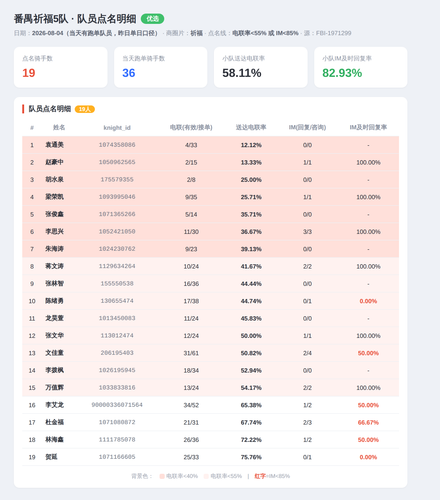Select the 75.76% rate cell
The width and height of the screenshot is (440, 500).
251,457
